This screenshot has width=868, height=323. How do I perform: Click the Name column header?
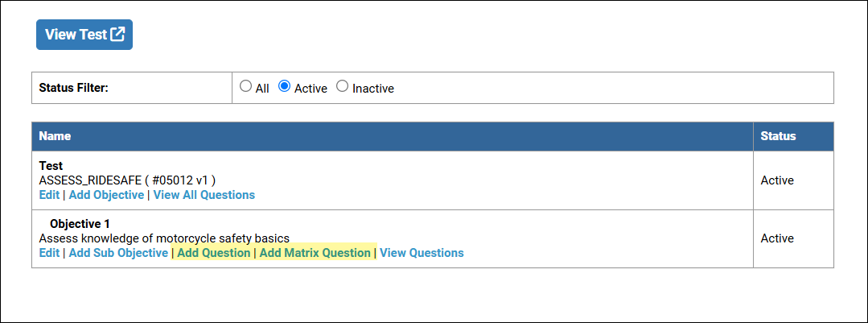55,136
